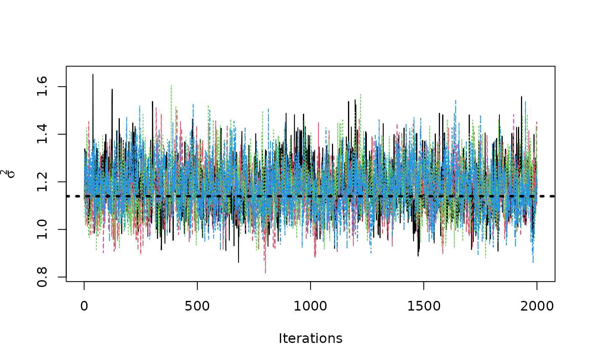Viewport: 589px width, 364px height.
Task: Click the tall blue spike right of the tallest green spike
Action: pos(193,105)
